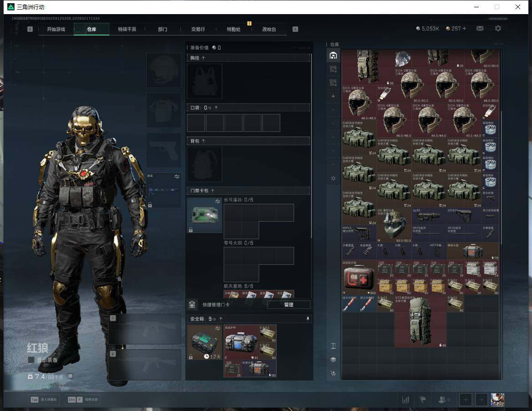
Task: Switch to the 交易行 tab
Action: [198, 29]
